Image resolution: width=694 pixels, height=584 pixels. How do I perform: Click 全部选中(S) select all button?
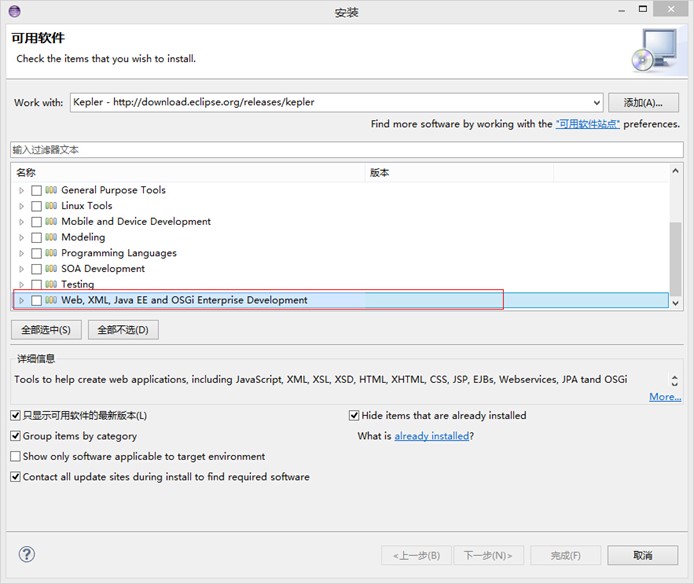[46, 330]
